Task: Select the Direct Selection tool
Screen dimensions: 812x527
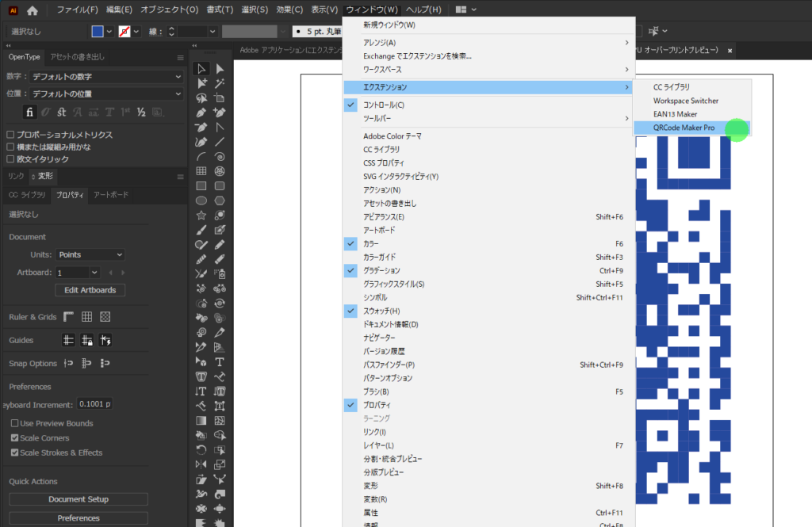Action: pos(220,69)
